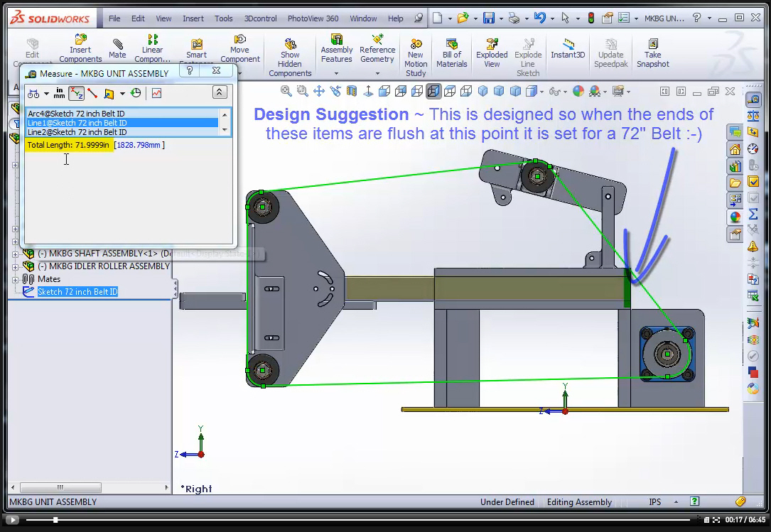Open the Insert menu

click(193, 18)
